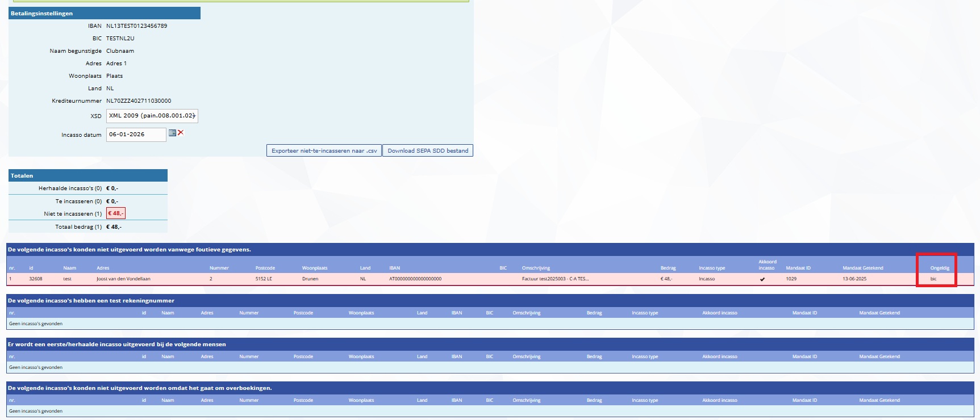Expand the XSD format dropdown
Screen dimensions: 980x420
152,116
